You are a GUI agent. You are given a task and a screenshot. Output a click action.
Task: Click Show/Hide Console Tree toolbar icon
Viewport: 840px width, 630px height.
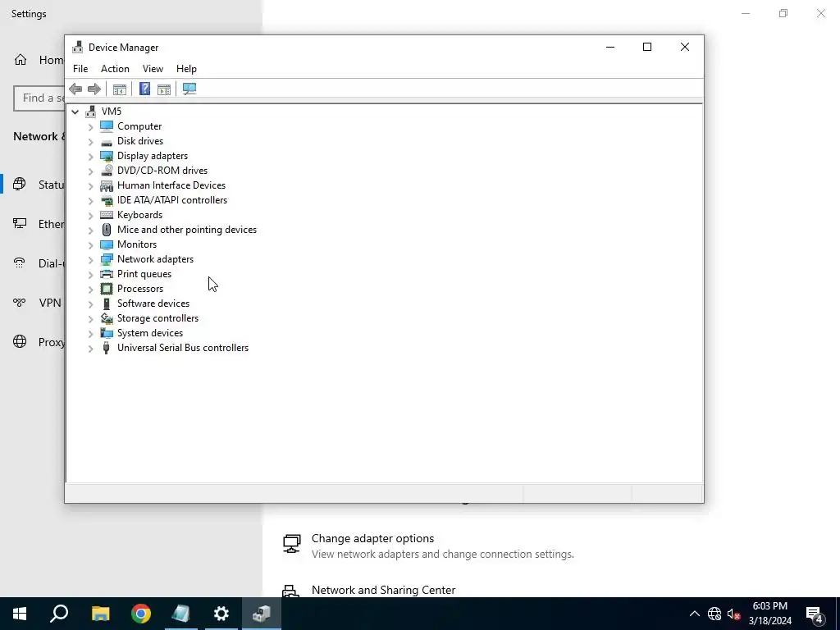(120, 89)
